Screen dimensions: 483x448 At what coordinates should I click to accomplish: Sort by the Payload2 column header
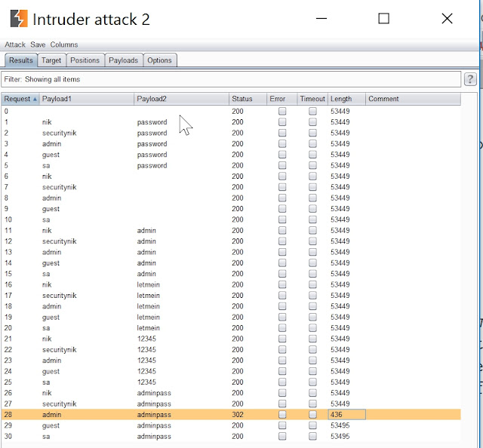point(182,99)
